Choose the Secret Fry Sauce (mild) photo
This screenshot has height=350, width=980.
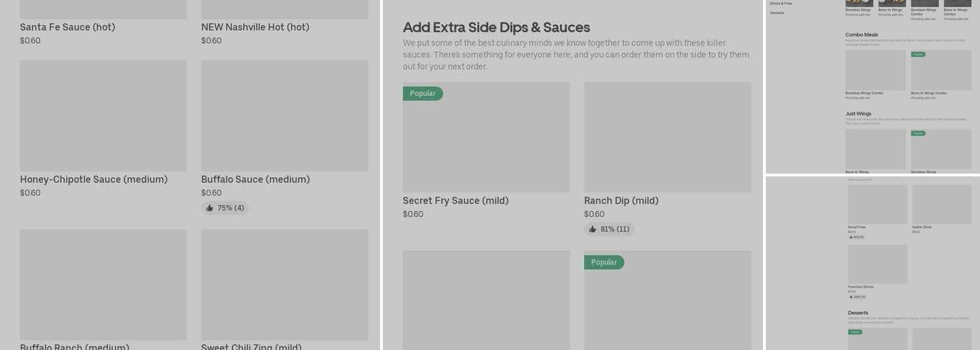486,137
